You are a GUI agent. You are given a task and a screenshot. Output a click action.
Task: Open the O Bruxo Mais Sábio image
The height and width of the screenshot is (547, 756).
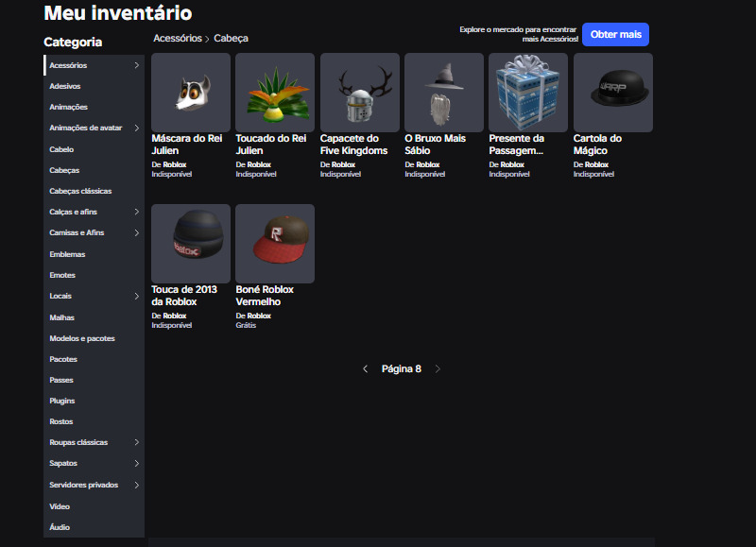tap(444, 93)
